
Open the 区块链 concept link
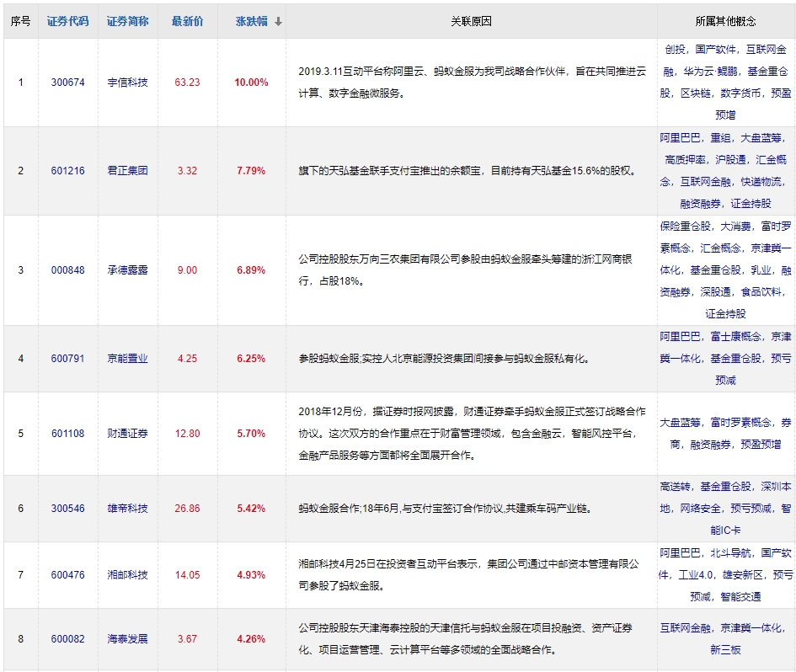tap(696, 93)
